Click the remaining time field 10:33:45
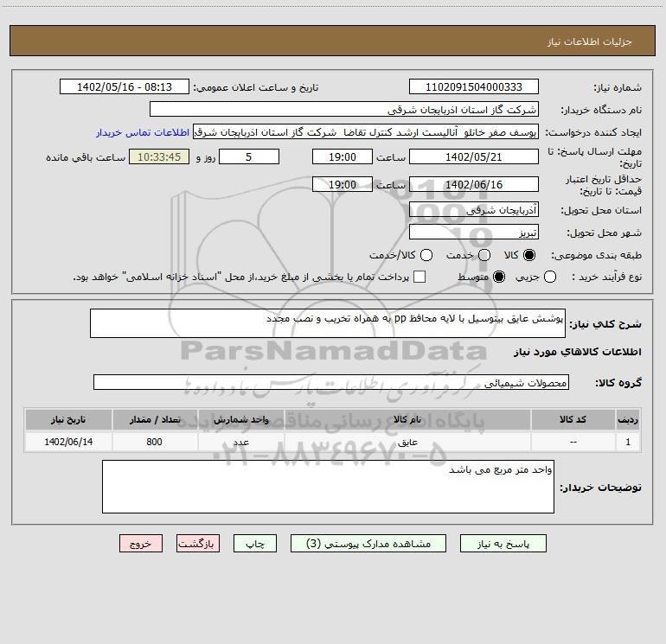Image resolution: width=666 pixels, height=644 pixels. pyautogui.click(x=159, y=156)
